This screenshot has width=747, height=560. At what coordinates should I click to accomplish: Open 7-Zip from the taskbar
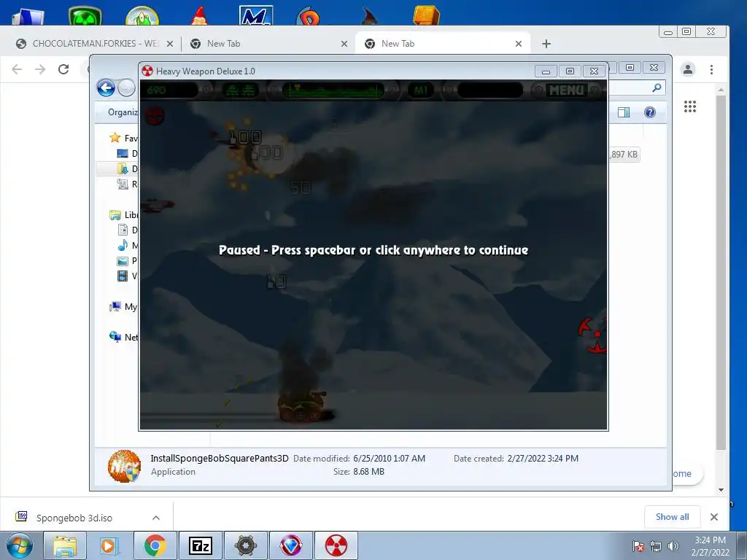(x=201, y=545)
